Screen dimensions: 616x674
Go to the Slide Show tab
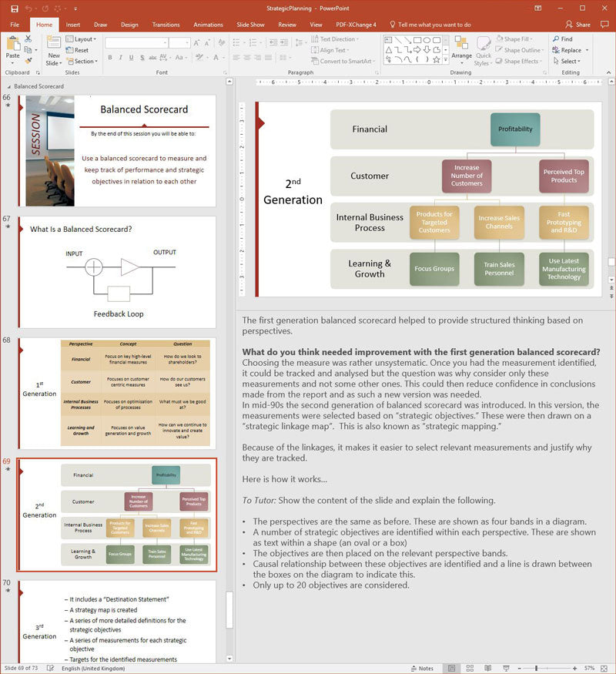point(250,25)
